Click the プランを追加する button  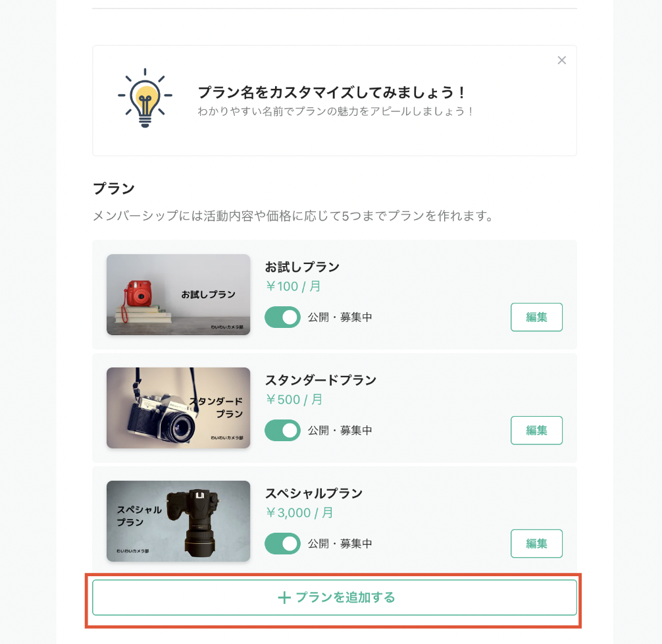click(x=334, y=597)
